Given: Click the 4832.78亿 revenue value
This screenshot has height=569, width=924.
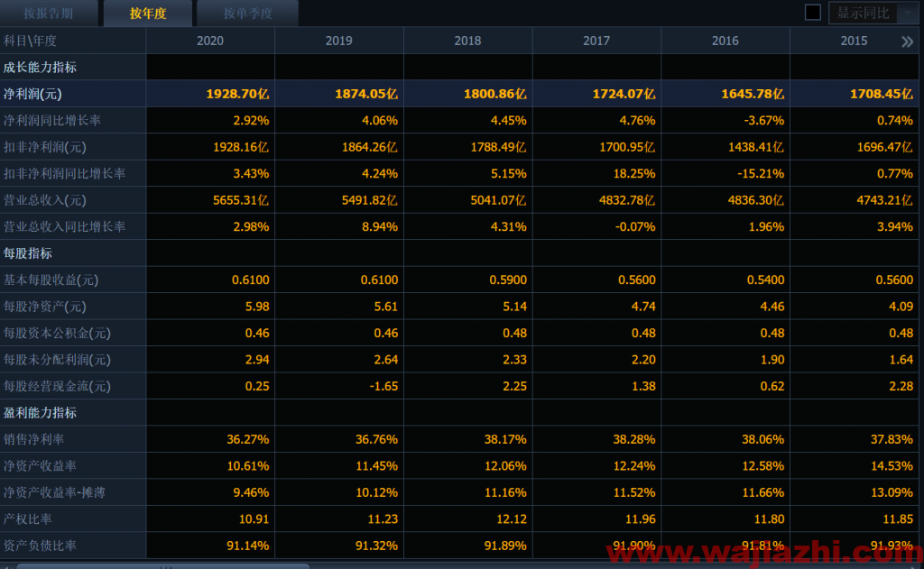Looking at the screenshot, I should pos(627,200).
